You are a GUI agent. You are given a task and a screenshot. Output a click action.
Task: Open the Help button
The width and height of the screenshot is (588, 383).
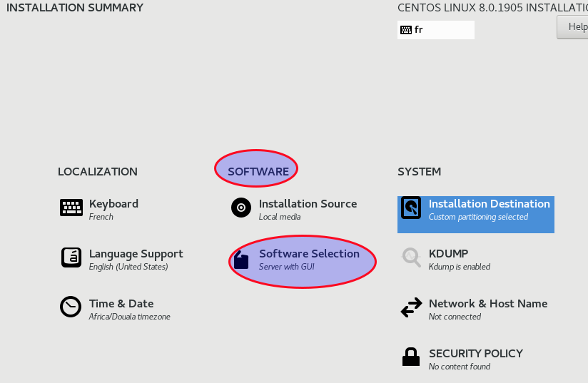pyautogui.click(x=575, y=27)
